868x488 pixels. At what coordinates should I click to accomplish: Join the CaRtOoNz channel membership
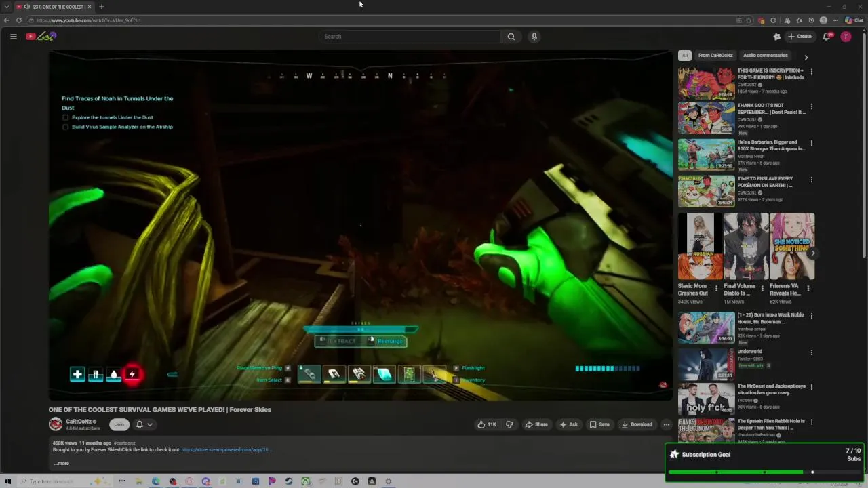click(x=119, y=424)
